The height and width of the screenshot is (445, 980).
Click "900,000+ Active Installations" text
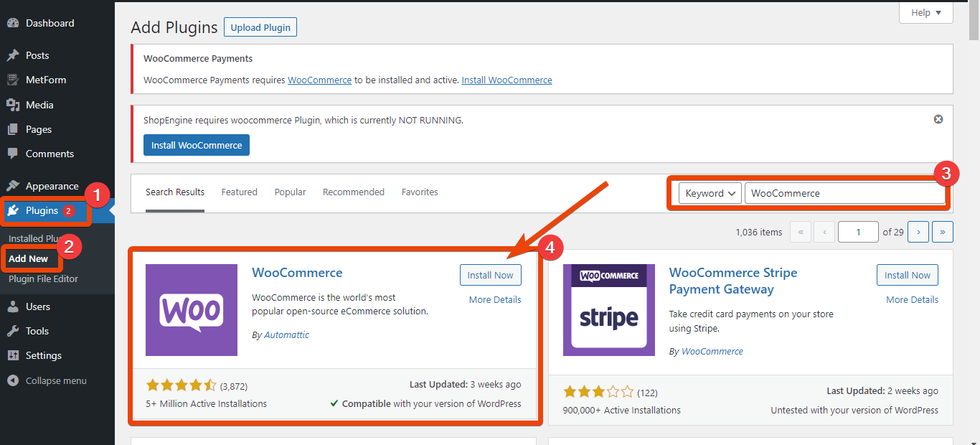(622, 410)
